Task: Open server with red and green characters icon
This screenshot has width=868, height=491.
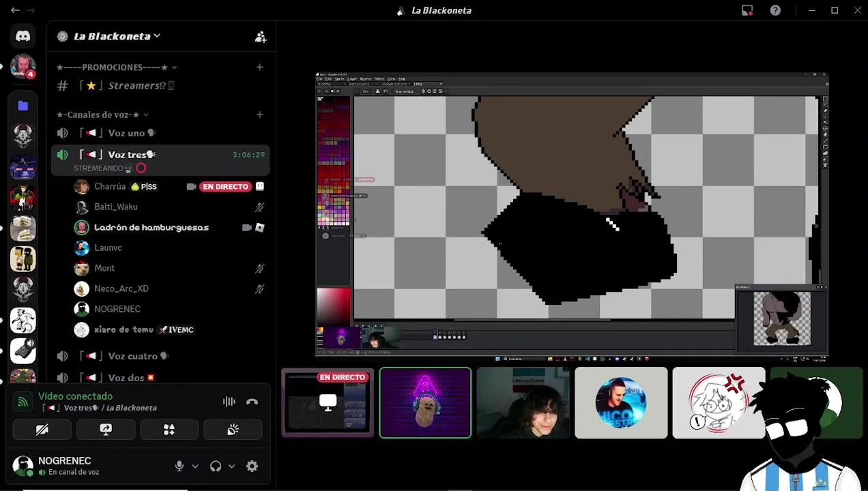Action: [23, 197]
